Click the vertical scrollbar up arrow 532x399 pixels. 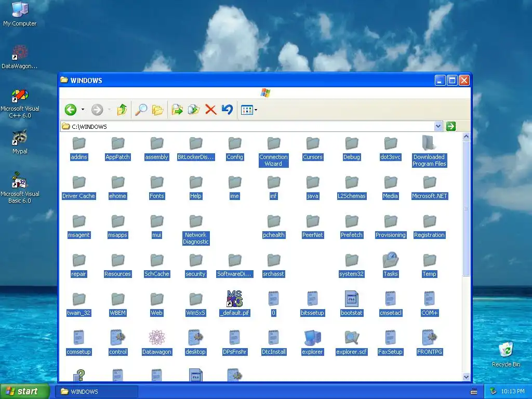(466, 137)
